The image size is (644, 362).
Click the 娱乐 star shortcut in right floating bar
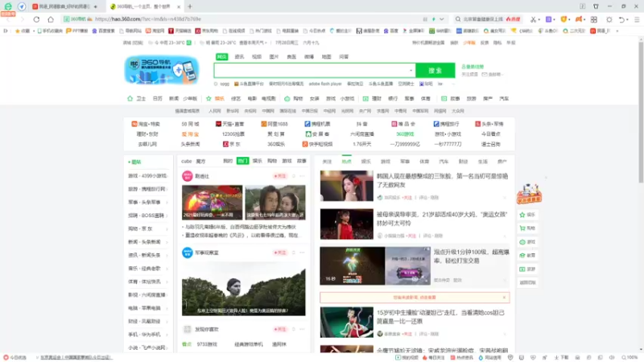[x=527, y=215]
